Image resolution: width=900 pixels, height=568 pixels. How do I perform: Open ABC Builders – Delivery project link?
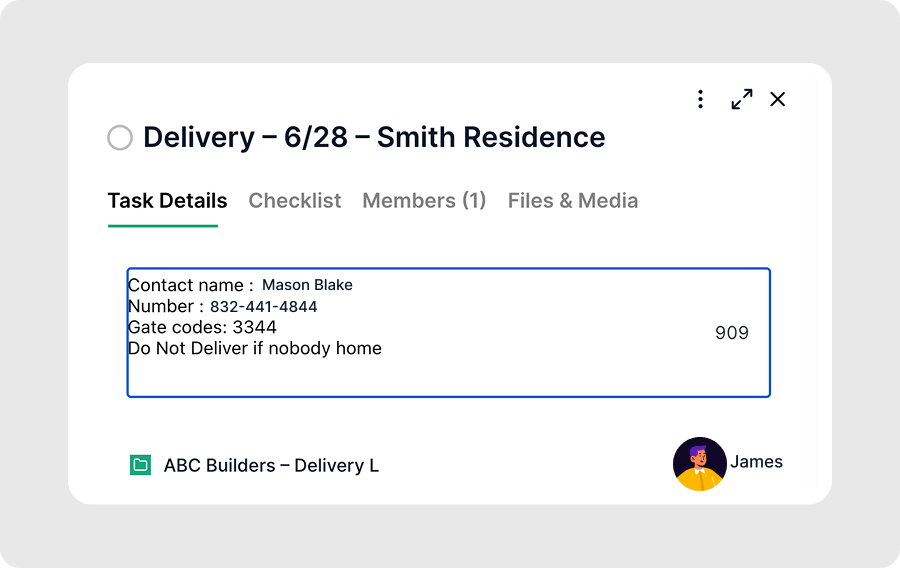tap(271, 465)
